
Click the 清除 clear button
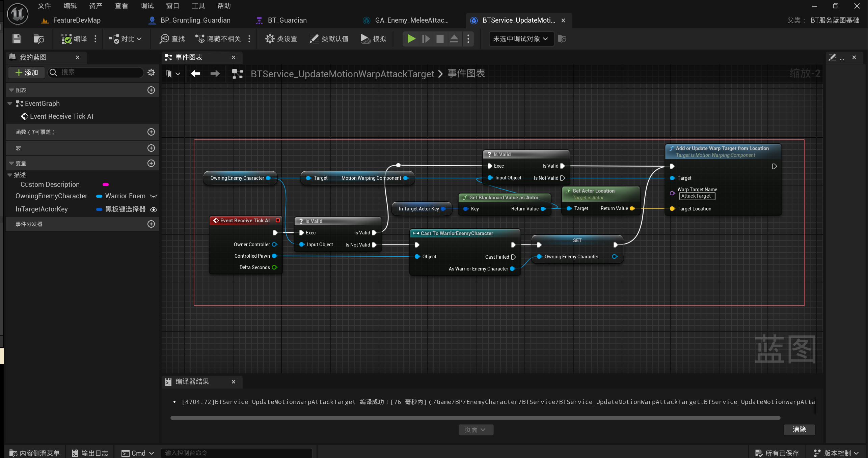click(799, 429)
